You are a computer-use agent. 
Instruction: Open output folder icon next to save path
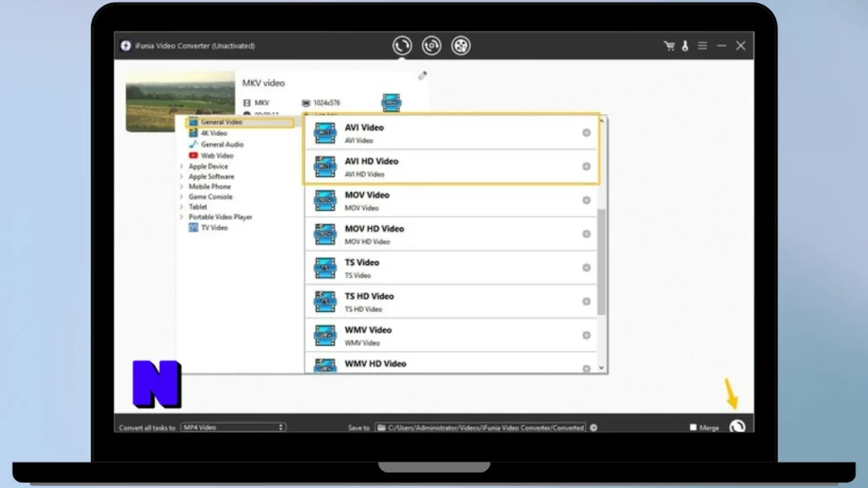click(x=593, y=428)
